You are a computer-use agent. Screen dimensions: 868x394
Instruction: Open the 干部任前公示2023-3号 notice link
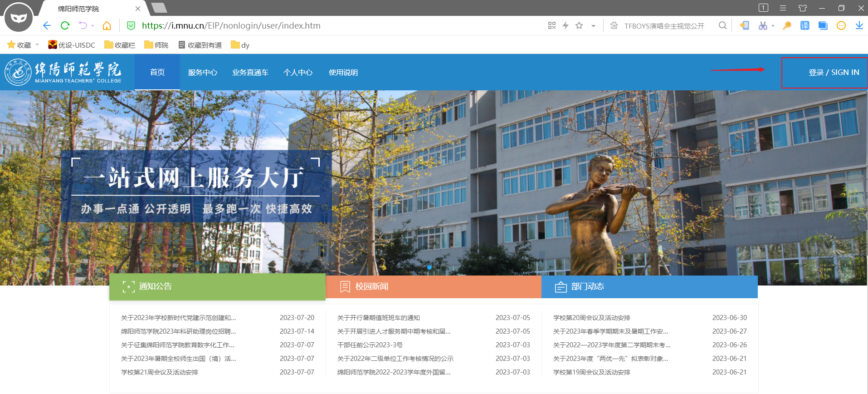pos(370,345)
